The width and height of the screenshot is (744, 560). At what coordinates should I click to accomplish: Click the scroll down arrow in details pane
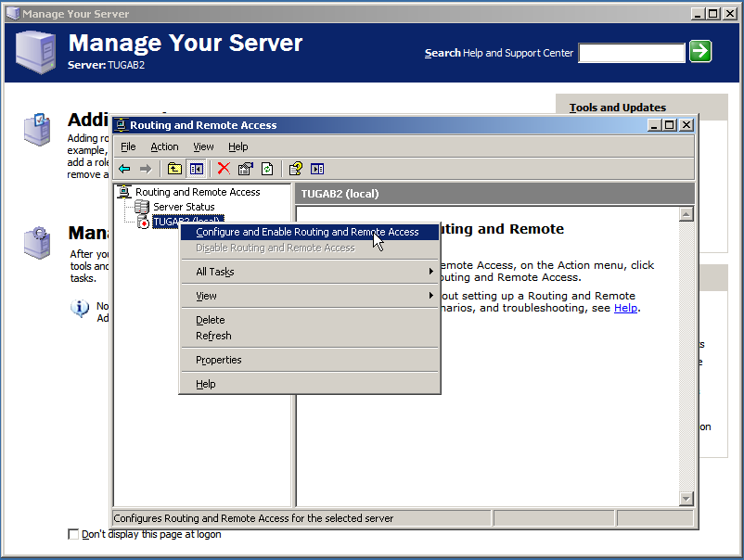686,499
